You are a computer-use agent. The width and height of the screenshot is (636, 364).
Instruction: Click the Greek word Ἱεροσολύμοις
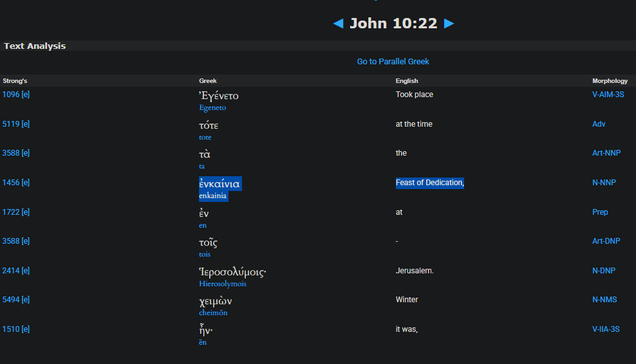click(x=232, y=272)
